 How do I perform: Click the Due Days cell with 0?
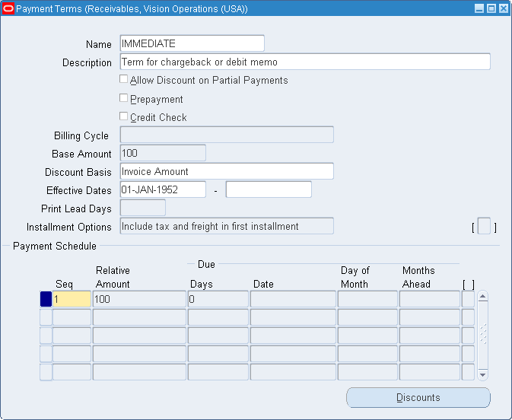point(218,299)
